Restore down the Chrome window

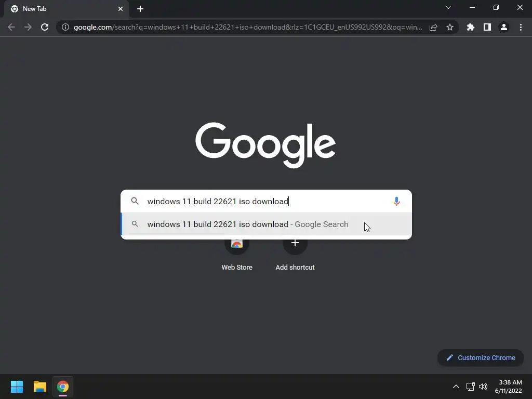(x=496, y=7)
